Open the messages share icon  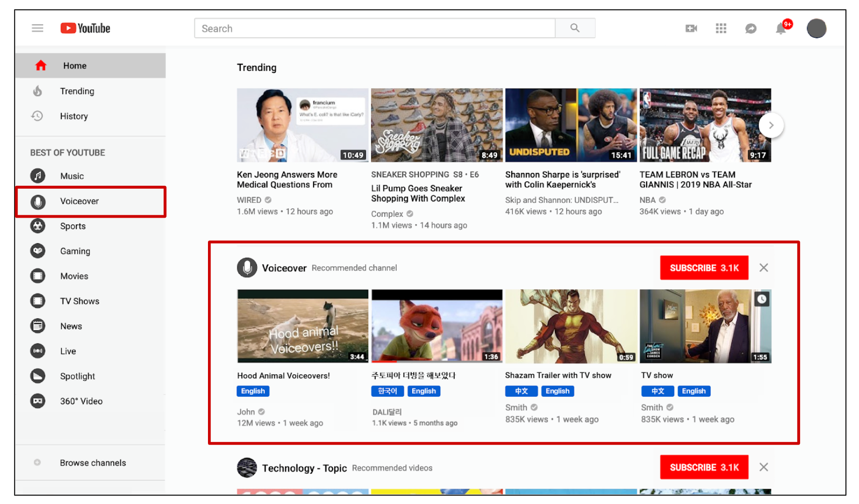[x=751, y=29]
